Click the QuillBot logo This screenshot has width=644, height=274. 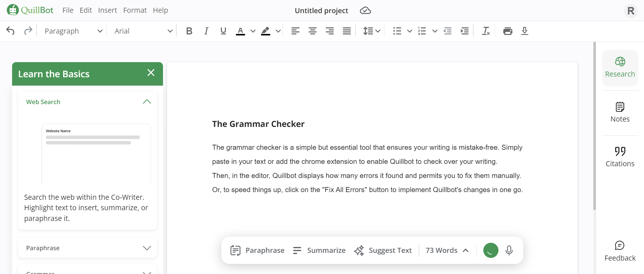click(x=30, y=10)
